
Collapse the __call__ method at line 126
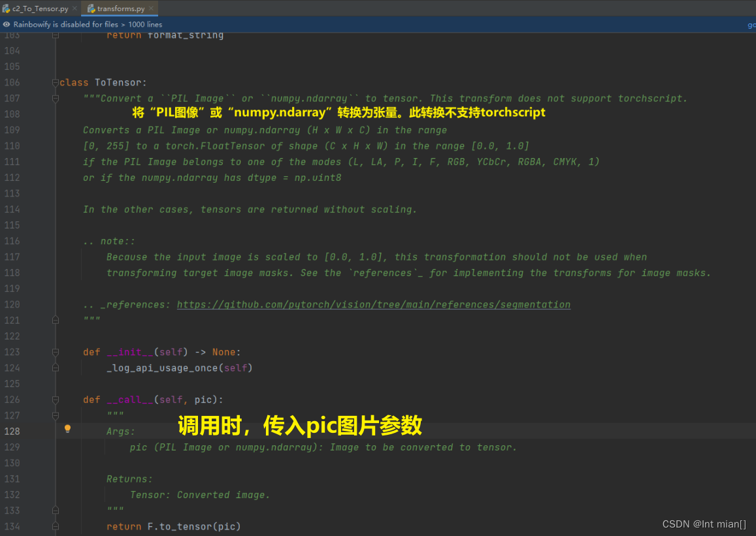[56, 400]
